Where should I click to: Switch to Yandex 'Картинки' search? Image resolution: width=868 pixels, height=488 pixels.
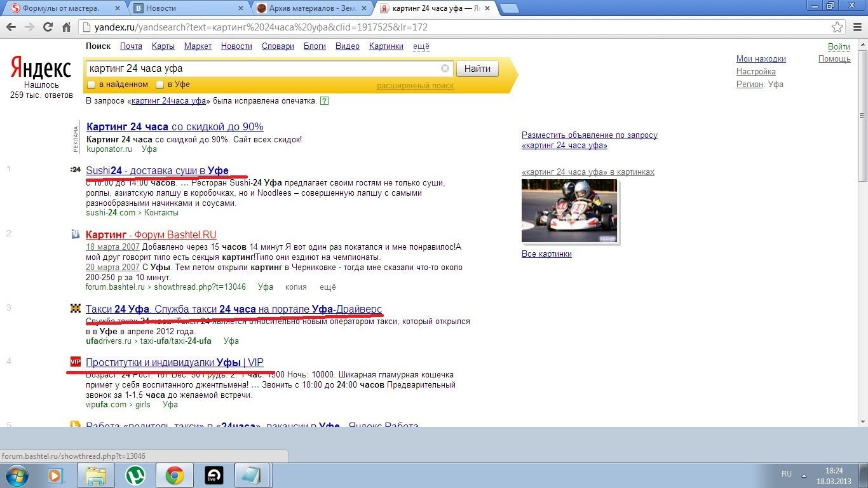tap(386, 46)
